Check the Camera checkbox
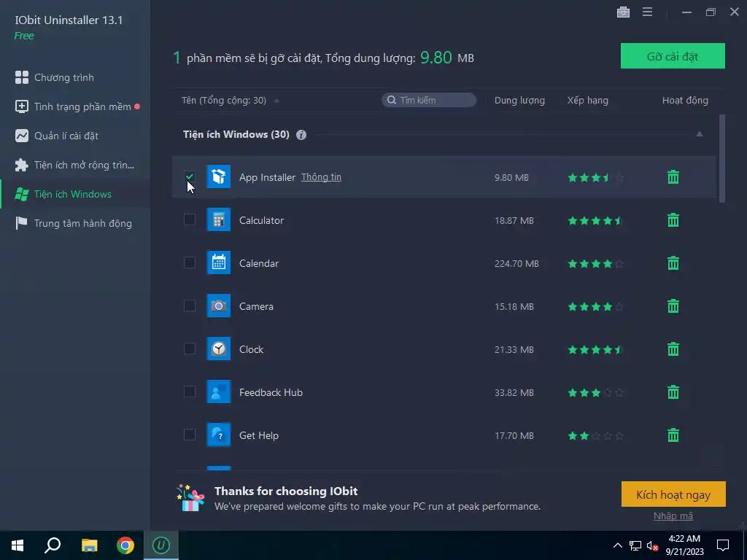The image size is (747, 560). [190, 306]
